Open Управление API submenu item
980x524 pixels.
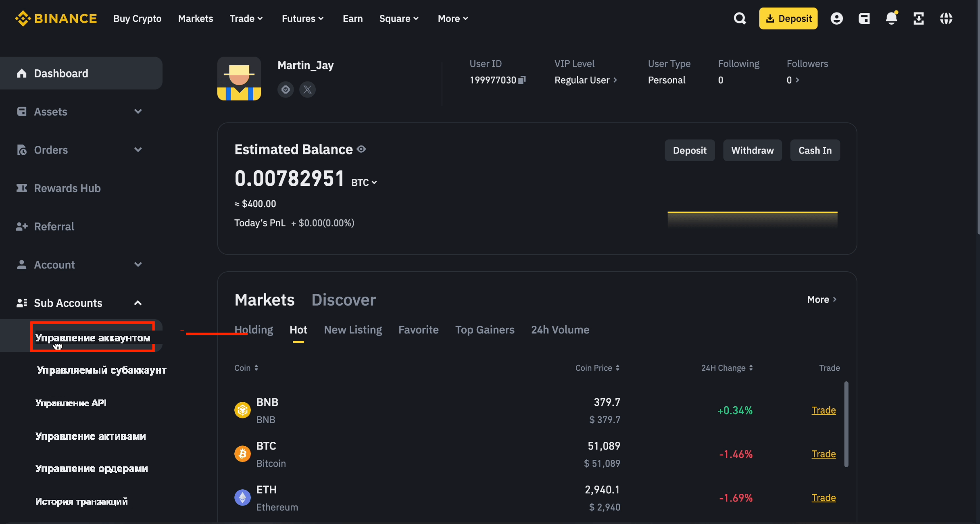click(71, 403)
